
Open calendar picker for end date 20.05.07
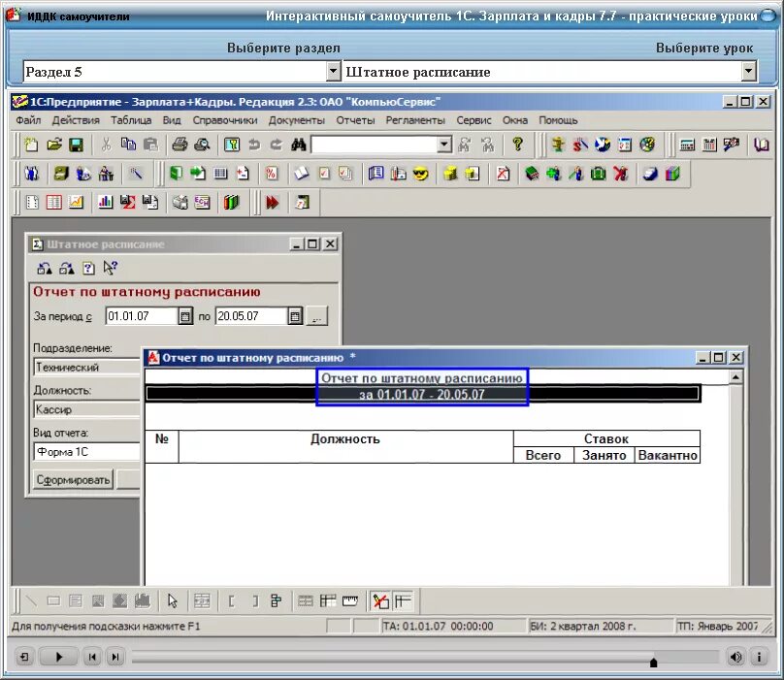[x=295, y=316]
